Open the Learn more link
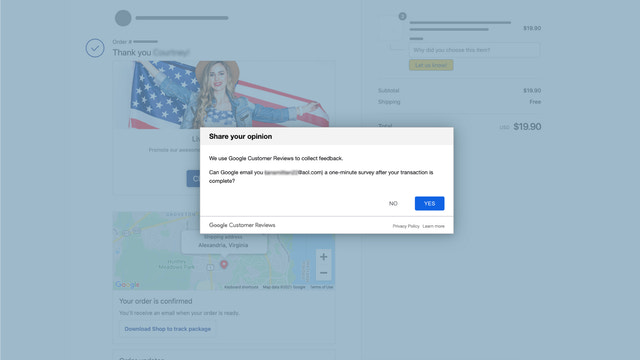The height and width of the screenshot is (360, 640). click(x=433, y=226)
